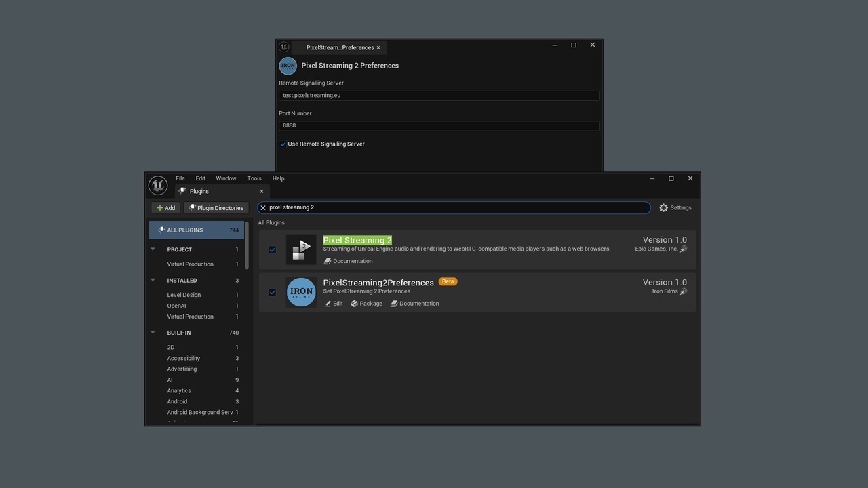Image resolution: width=868 pixels, height=488 pixels.
Task: Disable the Pixel Streaming 2 plugin checkbox
Action: (x=272, y=250)
